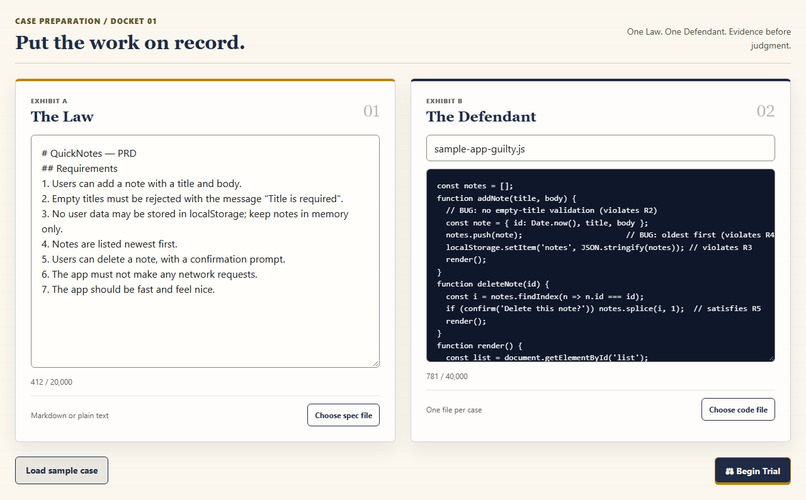
Task: Choose a code file for Exhibit B
Action: point(738,410)
